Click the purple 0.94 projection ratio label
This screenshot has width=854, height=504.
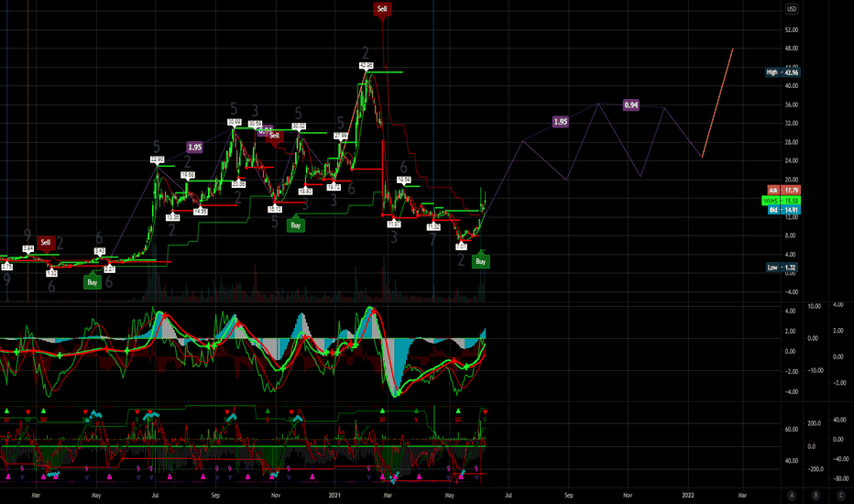(x=631, y=105)
